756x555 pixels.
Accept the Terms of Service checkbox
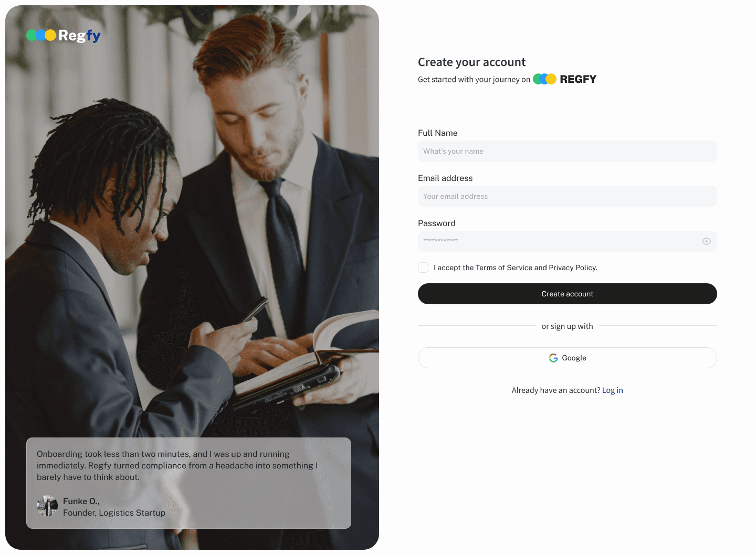click(423, 268)
